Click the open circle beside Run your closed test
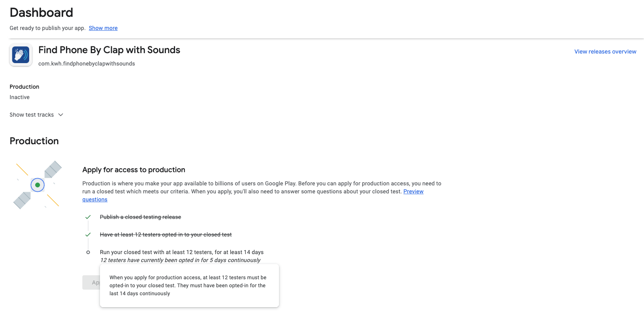The image size is (644, 326). [x=88, y=252]
